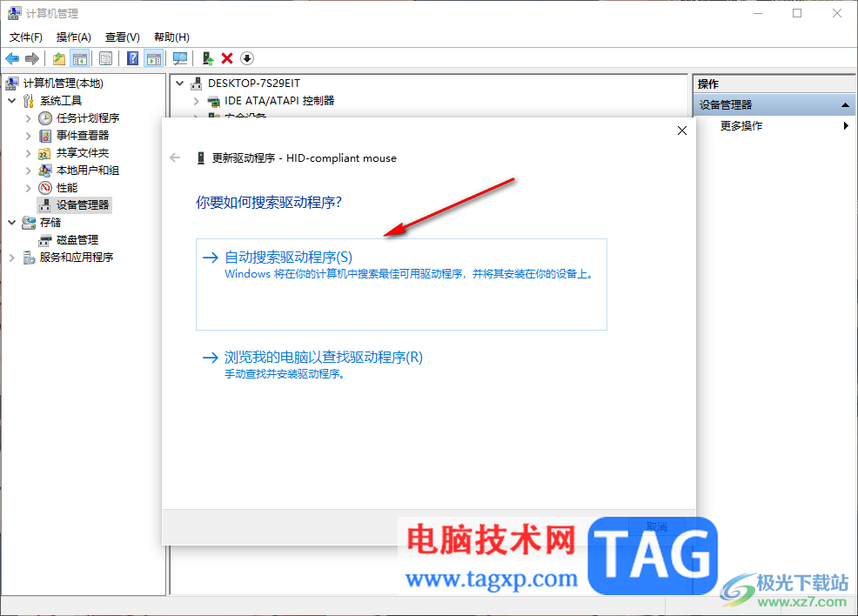Viewport: 858px width, 616px height.
Task: Select 任务计划程序 tree label
Action: tap(88, 118)
